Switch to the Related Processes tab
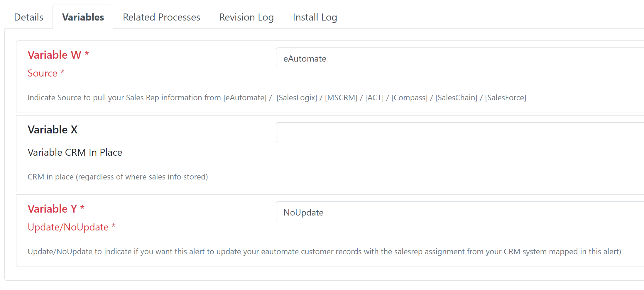 pos(161,17)
